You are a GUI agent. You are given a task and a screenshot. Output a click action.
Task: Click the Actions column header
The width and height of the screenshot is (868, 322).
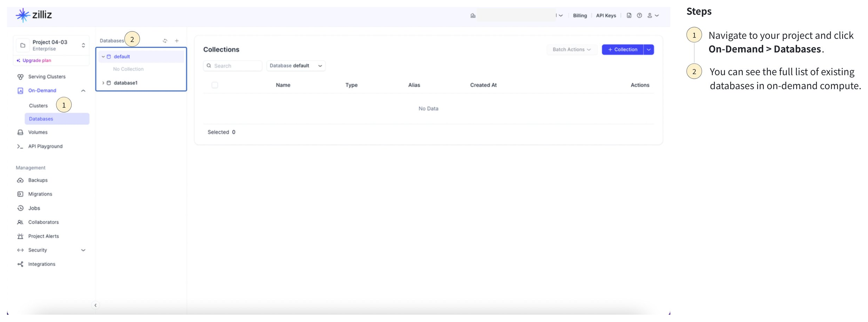tap(640, 85)
